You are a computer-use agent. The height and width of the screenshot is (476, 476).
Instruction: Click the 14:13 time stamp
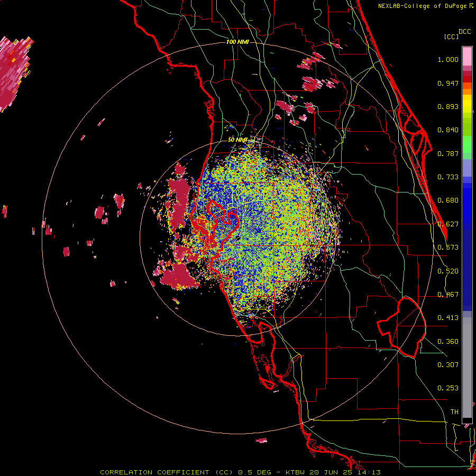pyautogui.click(x=369, y=472)
